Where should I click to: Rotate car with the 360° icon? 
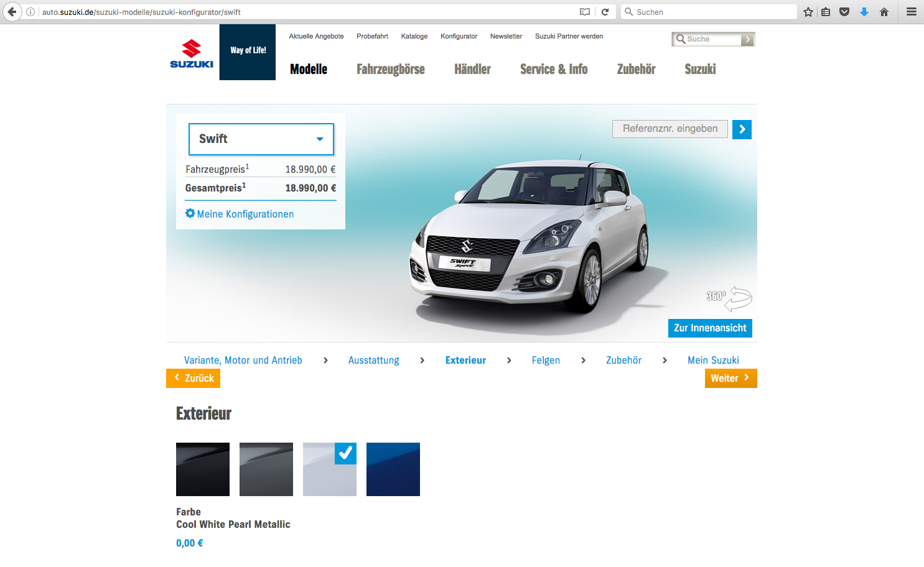[x=729, y=298]
